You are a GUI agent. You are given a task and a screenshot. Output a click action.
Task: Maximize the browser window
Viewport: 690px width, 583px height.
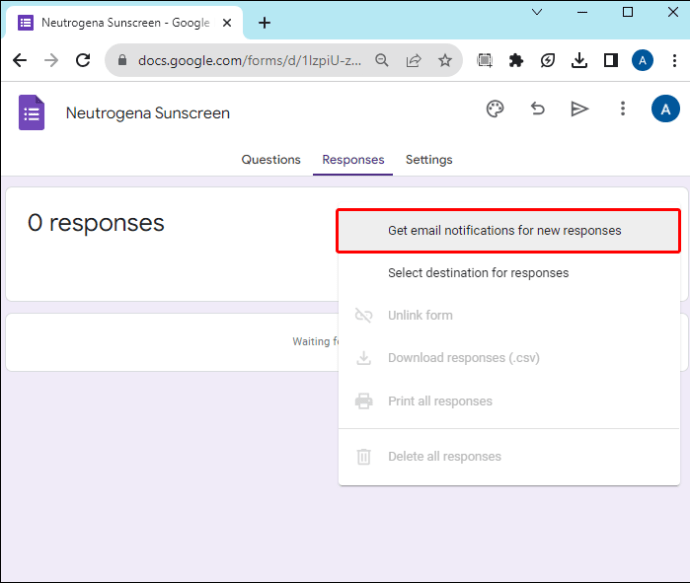click(628, 12)
